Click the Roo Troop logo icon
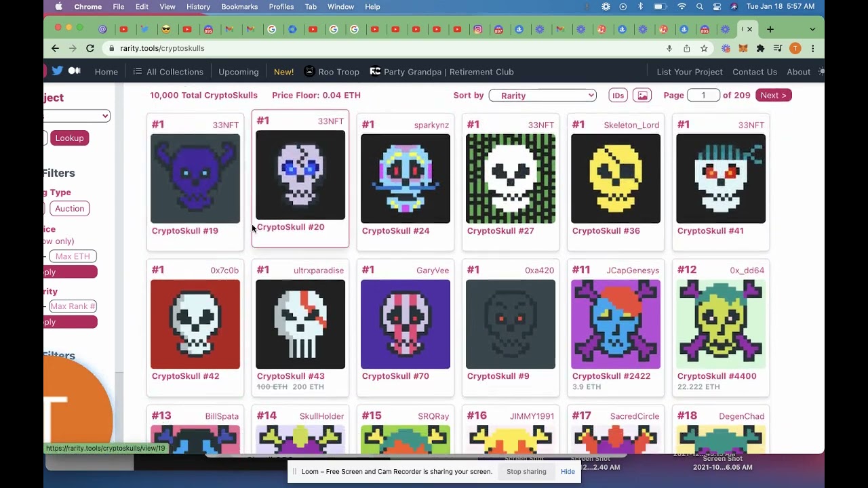 309,71
